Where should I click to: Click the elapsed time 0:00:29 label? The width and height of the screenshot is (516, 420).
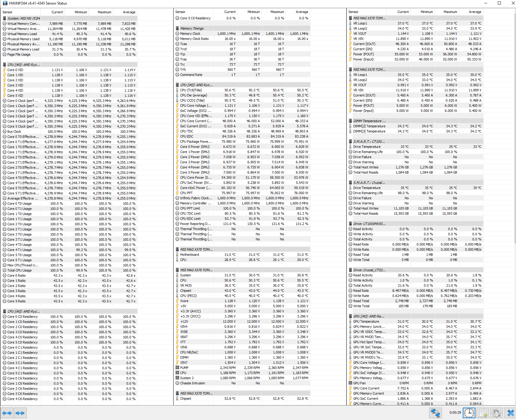coord(455,412)
